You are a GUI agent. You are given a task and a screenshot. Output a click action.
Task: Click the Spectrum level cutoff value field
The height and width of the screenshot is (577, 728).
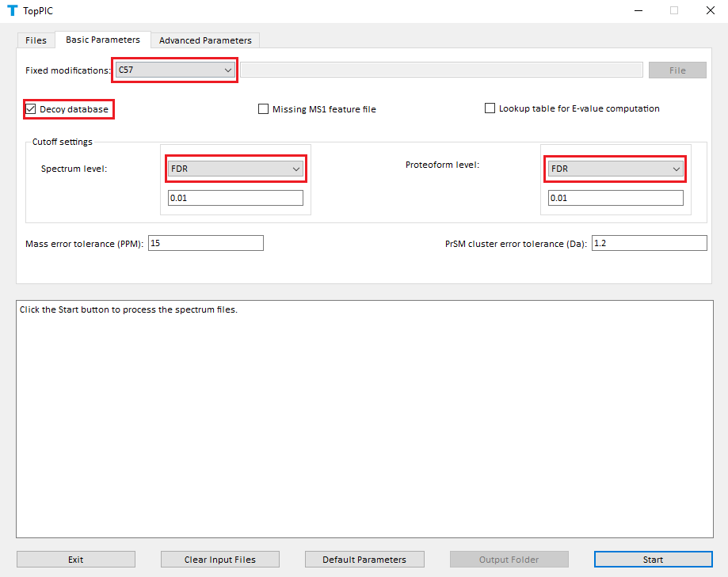[x=235, y=198]
